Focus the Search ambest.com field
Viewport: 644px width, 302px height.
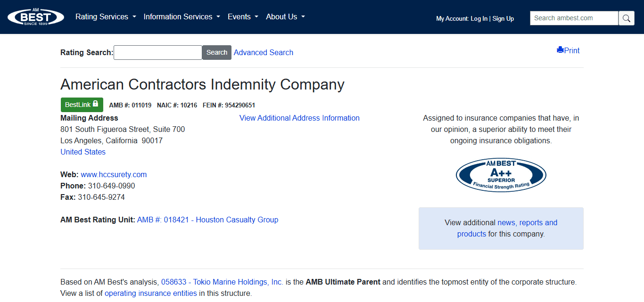click(x=574, y=18)
